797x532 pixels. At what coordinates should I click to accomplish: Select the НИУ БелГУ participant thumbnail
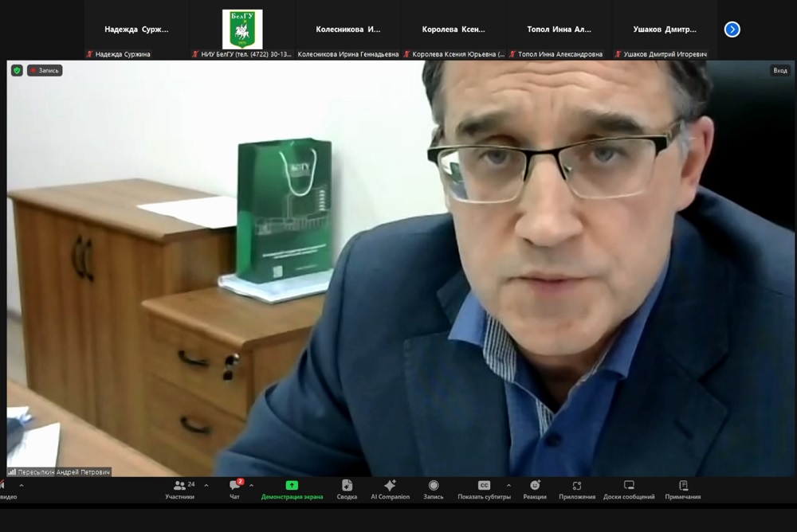242,29
